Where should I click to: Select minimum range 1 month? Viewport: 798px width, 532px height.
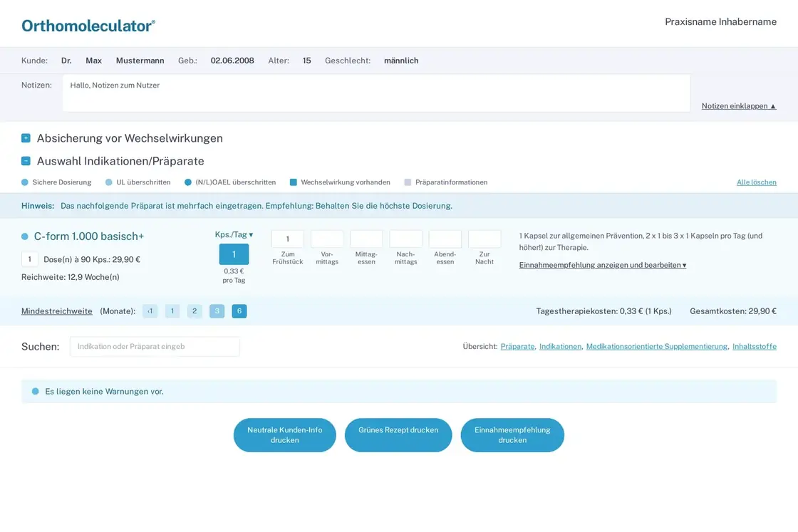(x=172, y=311)
